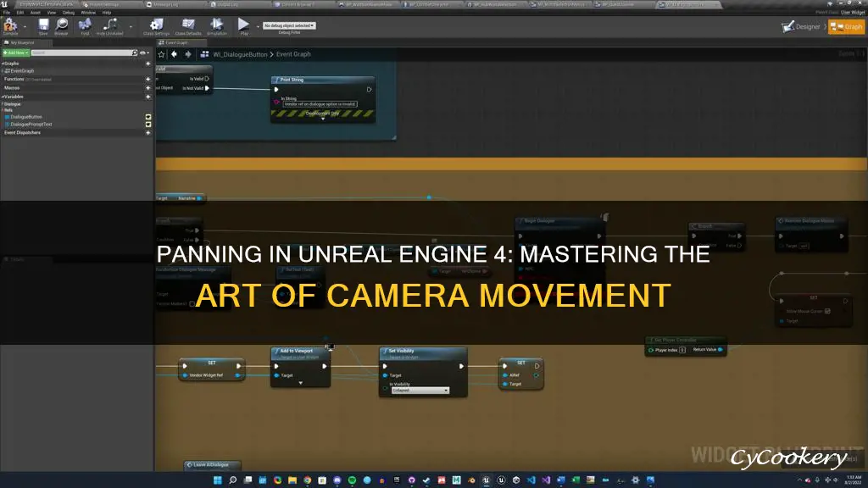Start Simulation from toolbar
The height and width of the screenshot is (488, 868).
pyautogui.click(x=217, y=25)
